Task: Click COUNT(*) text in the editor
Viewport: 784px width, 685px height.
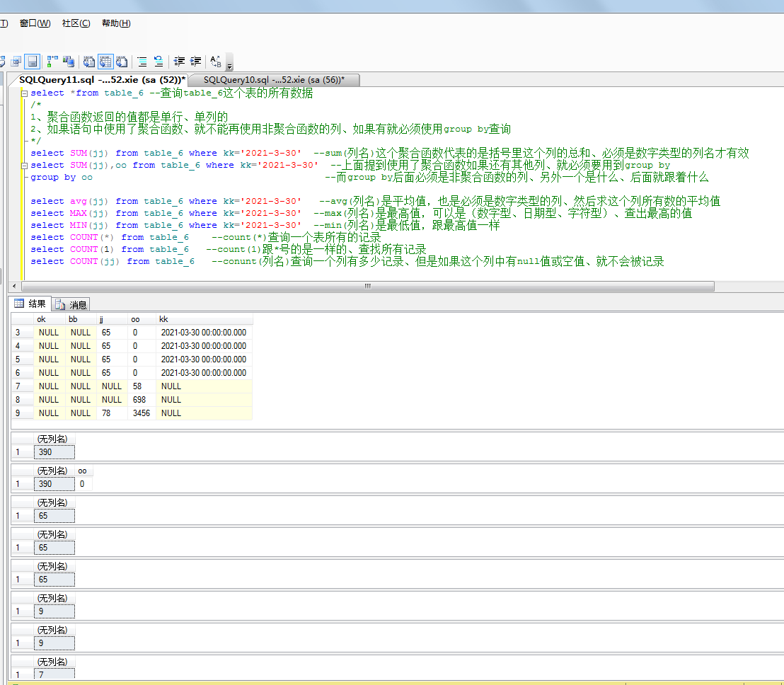Action: [92, 237]
